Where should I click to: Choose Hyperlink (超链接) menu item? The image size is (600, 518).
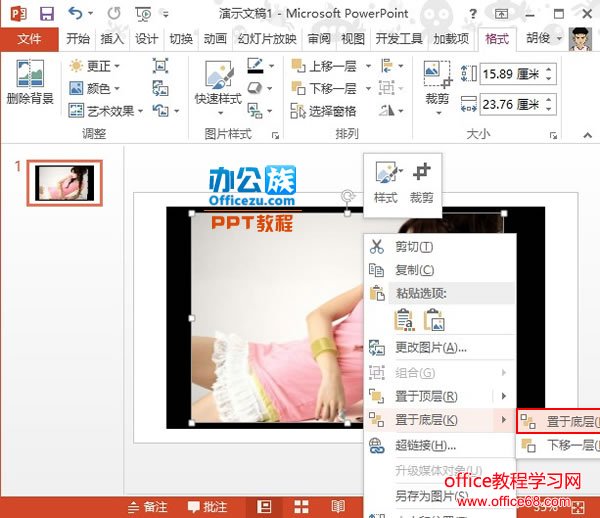439,445
